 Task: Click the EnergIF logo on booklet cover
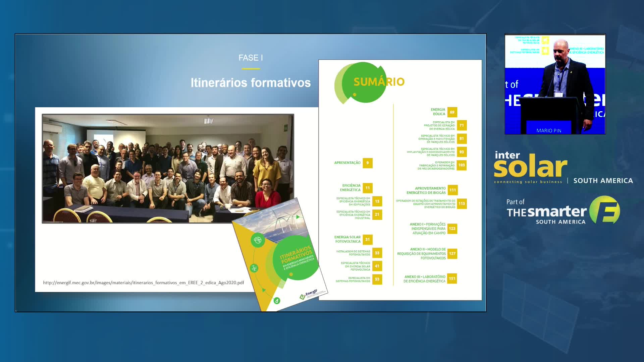pos(309,294)
